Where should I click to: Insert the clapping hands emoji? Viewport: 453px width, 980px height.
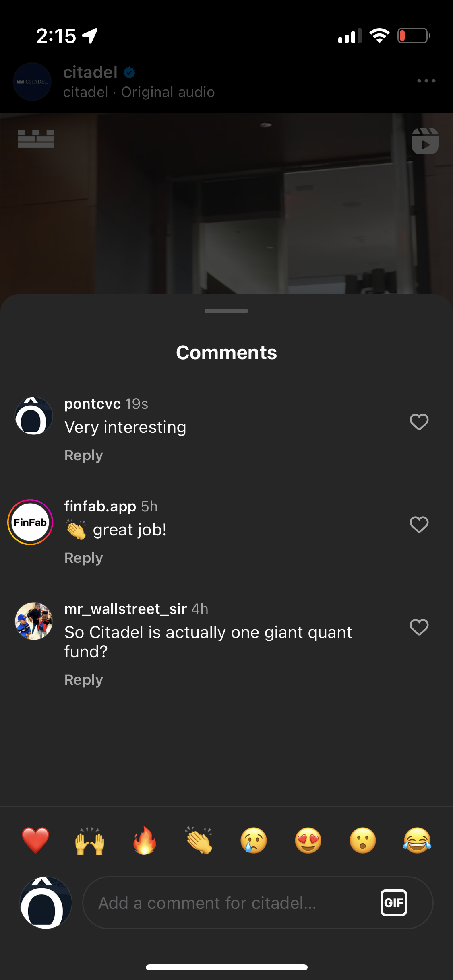(x=199, y=840)
